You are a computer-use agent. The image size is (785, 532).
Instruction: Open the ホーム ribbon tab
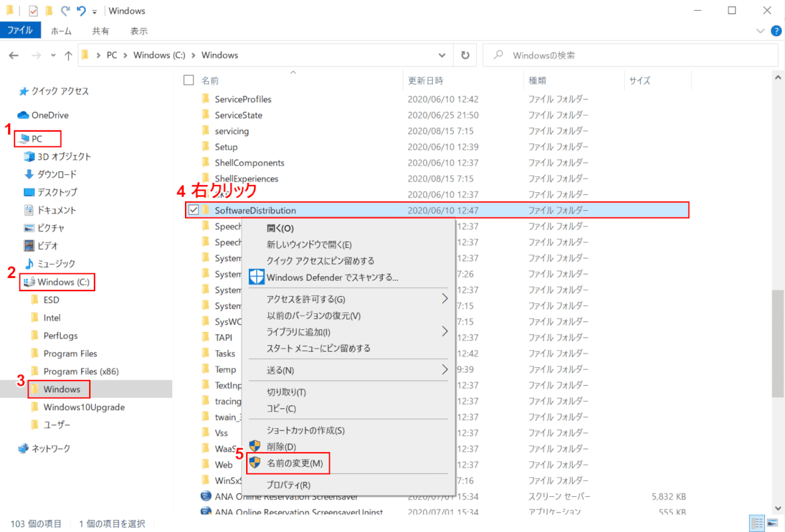tap(61, 31)
